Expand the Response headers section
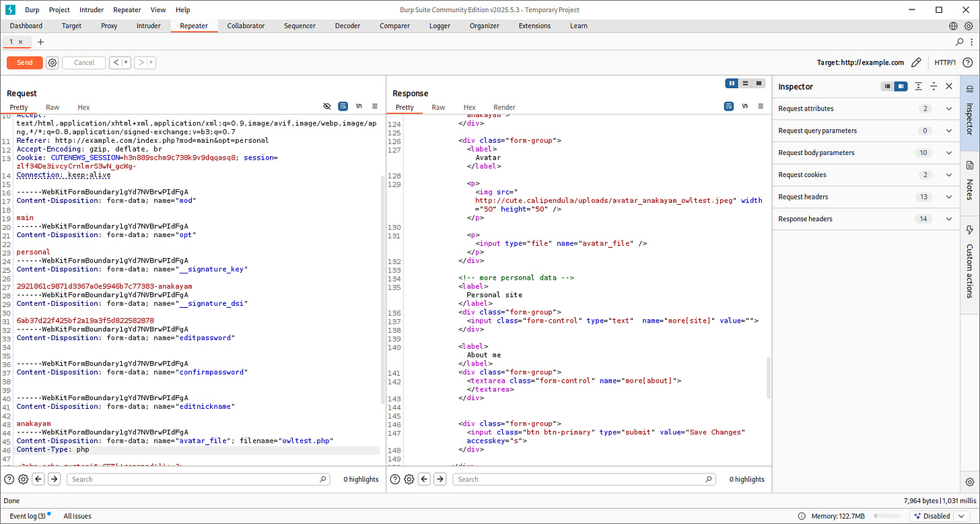Image resolution: width=980 pixels, height=524 pixels. tap(949, 219)
